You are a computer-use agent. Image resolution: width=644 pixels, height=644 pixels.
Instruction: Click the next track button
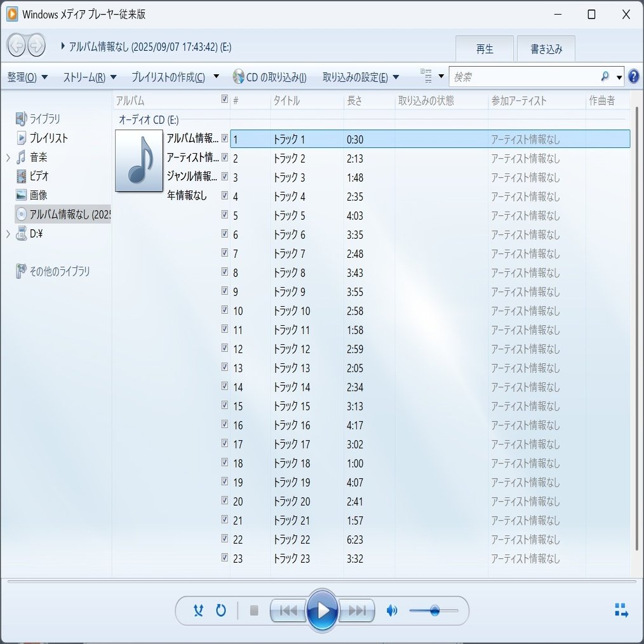pyautogui.click(x=356, y=611)
